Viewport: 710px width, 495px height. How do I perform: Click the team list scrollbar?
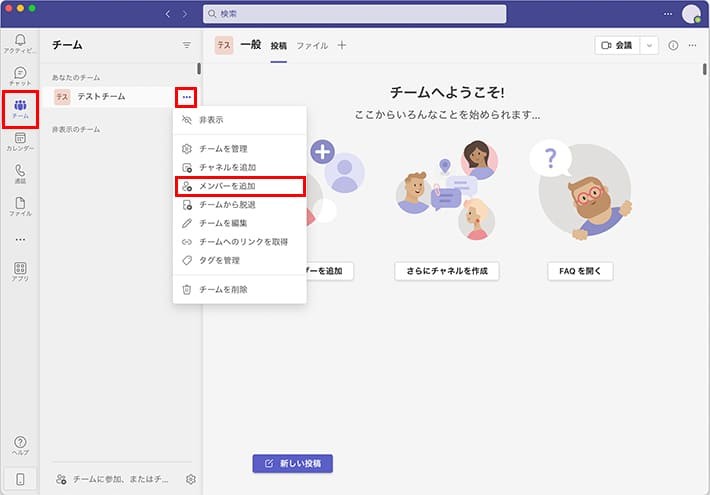pos(199,68)
